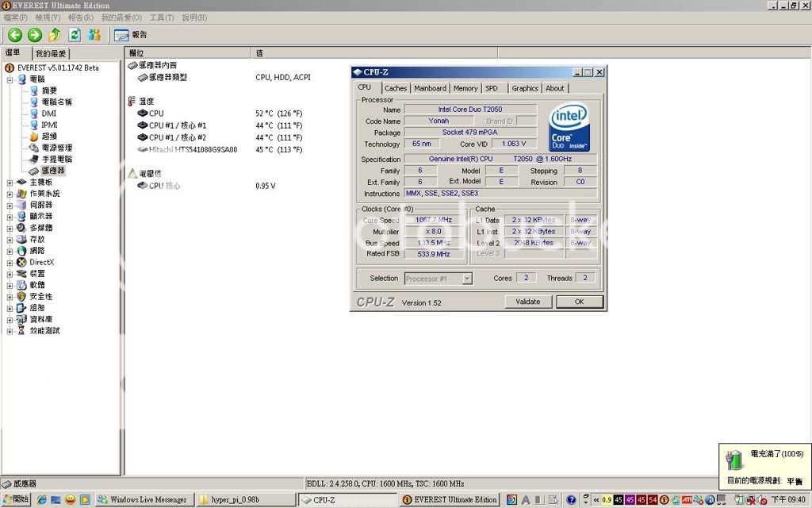This screenshot has width=812, height=508.
Task: Click the laptop icon for 手提電腦
Action: tap(33, 159)
